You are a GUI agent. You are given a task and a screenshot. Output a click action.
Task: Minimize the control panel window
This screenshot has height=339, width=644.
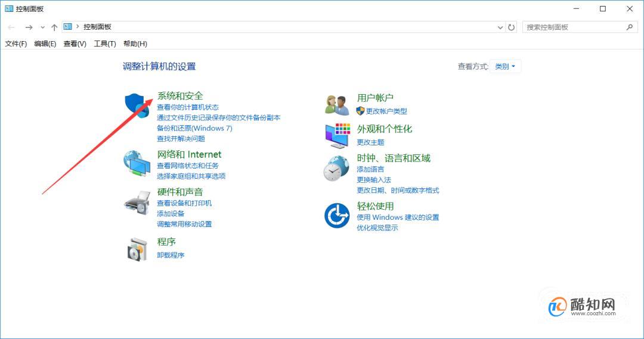pyautogui.click(x=576, y=8)
